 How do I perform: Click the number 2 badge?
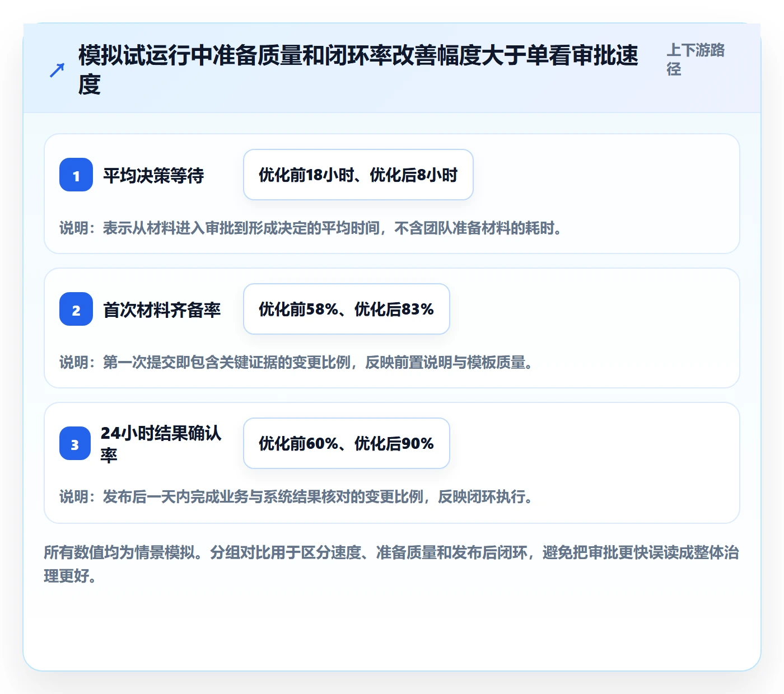pos(76,309)
